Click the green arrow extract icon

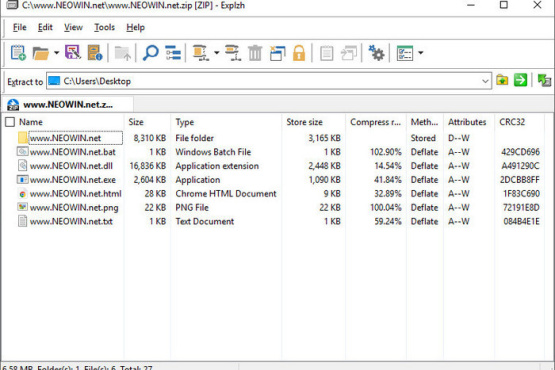(520, 80)
